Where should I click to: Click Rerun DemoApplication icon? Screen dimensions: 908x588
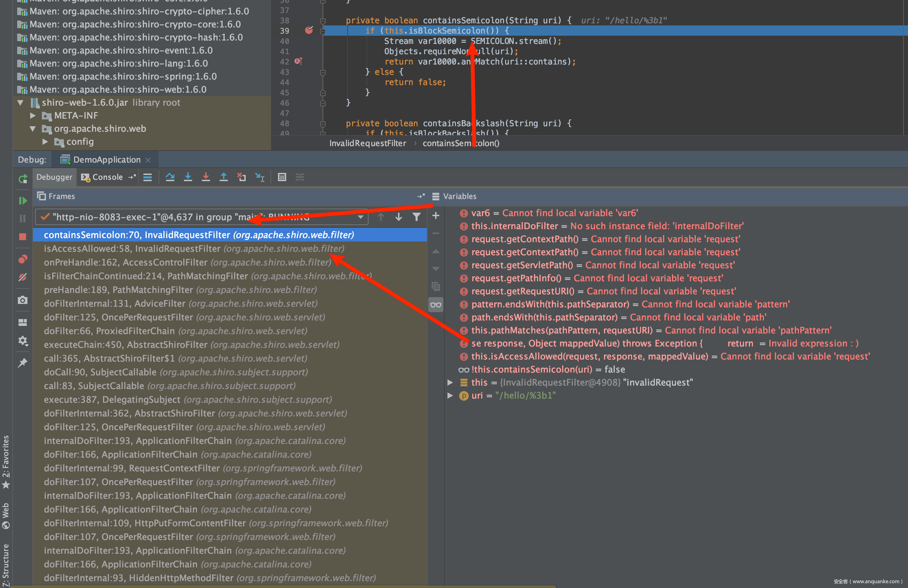coord(23,178)
